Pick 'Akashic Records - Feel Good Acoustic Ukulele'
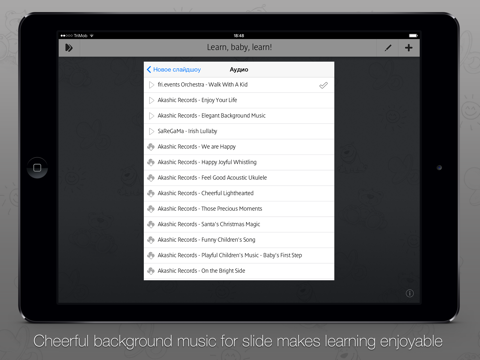Viewport: 480px width, 360px height. (239, 178)
